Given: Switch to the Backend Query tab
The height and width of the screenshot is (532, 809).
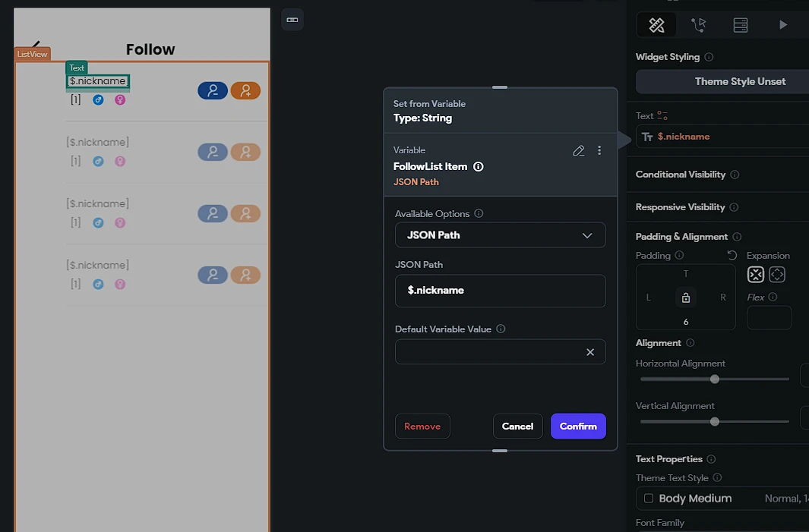Looking at the screenshot, I should click(x=741, y=25).
